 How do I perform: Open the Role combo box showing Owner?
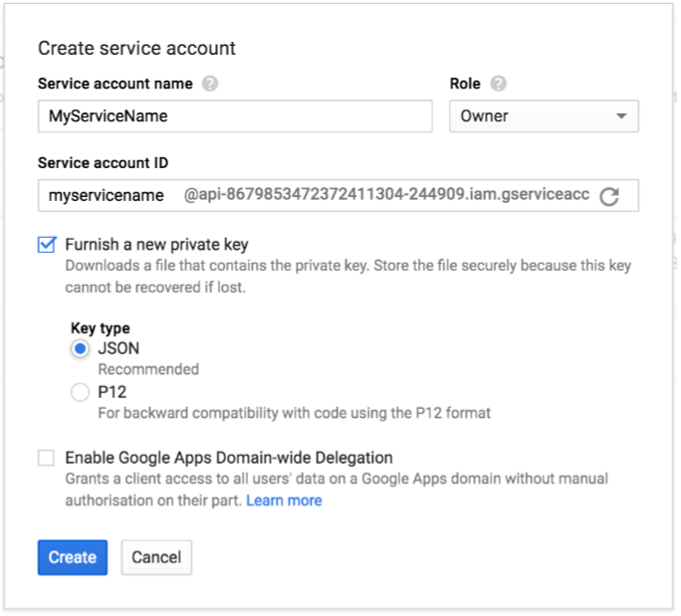pos(544,116)
